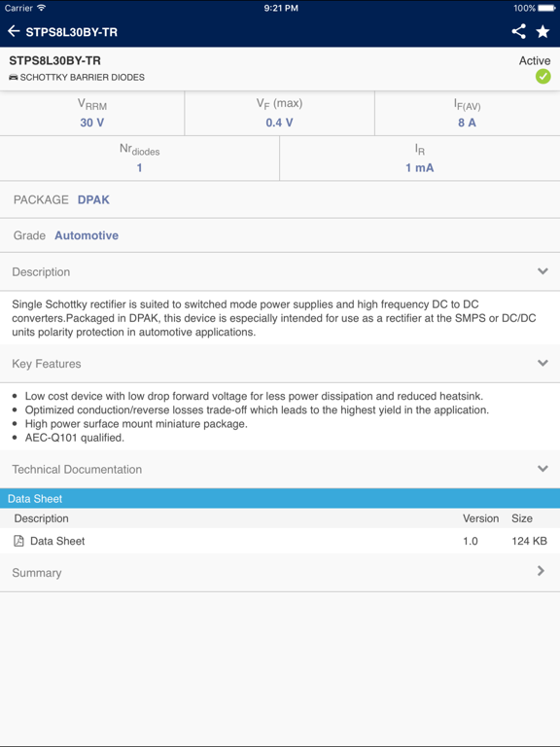This screenshot has height=747, width=560.
Task: Tap the version 1.0 value
Action: coord(471,541)
